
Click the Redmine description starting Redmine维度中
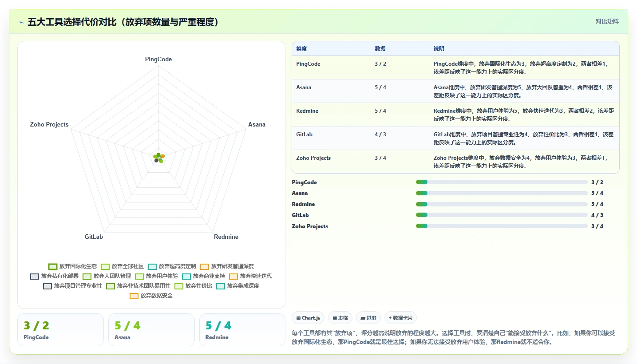click(524, 115)
